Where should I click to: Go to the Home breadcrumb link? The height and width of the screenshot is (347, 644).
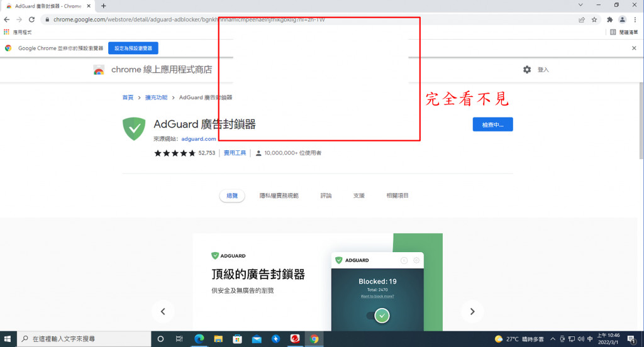(128, 97)
